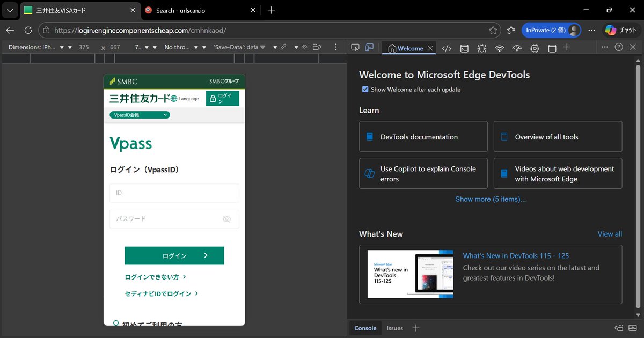
Task: Add more tools with the plus icon
Action: pyautogui.click(x=567, y=48)
